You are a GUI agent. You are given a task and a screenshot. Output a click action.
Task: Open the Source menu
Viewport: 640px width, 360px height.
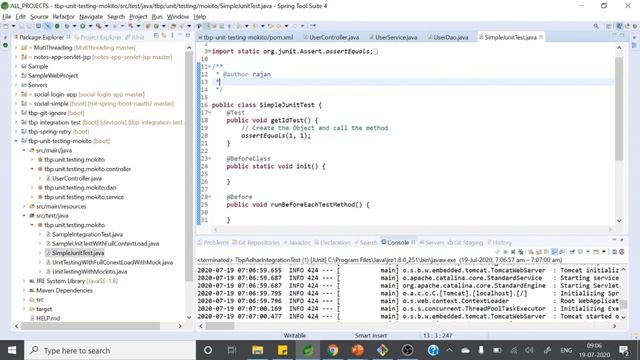tap(39, 17)
